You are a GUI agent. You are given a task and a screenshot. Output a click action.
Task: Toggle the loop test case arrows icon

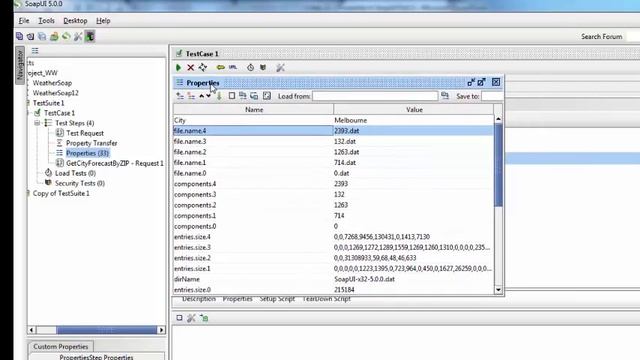click(203, 67)
